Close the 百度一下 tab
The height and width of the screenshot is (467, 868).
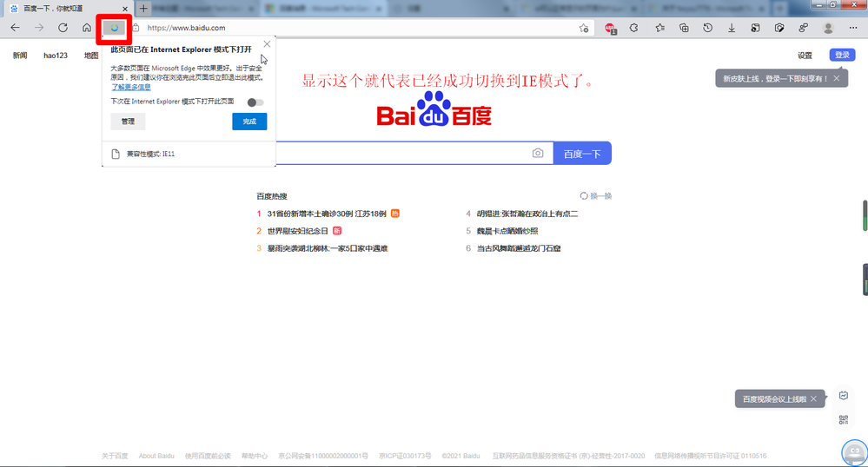tap(125, 9)
